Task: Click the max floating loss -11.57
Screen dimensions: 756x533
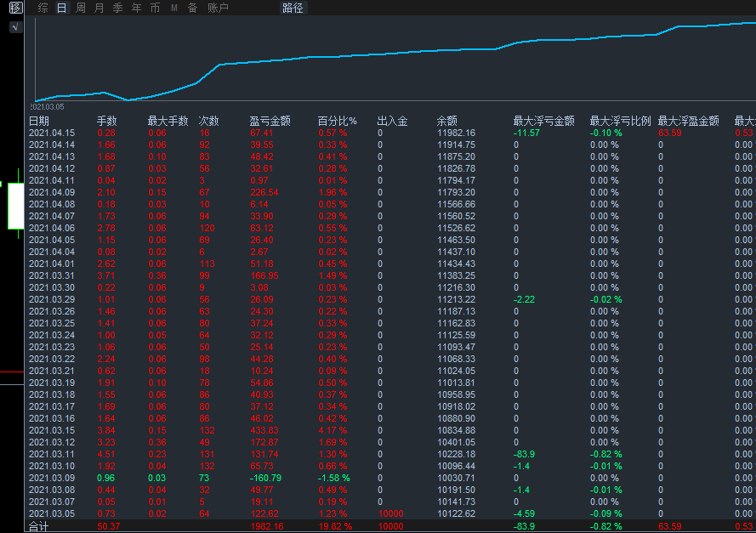Action: point(526,133)
